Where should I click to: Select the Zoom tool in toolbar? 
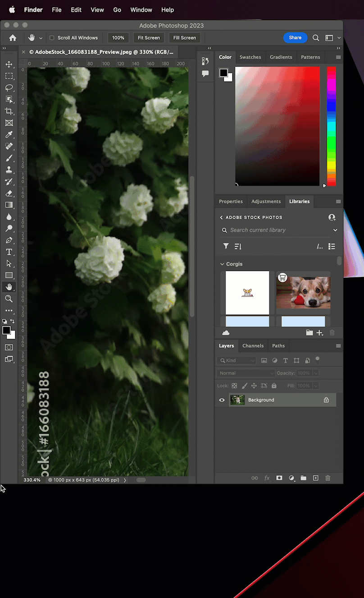[9, 299]
